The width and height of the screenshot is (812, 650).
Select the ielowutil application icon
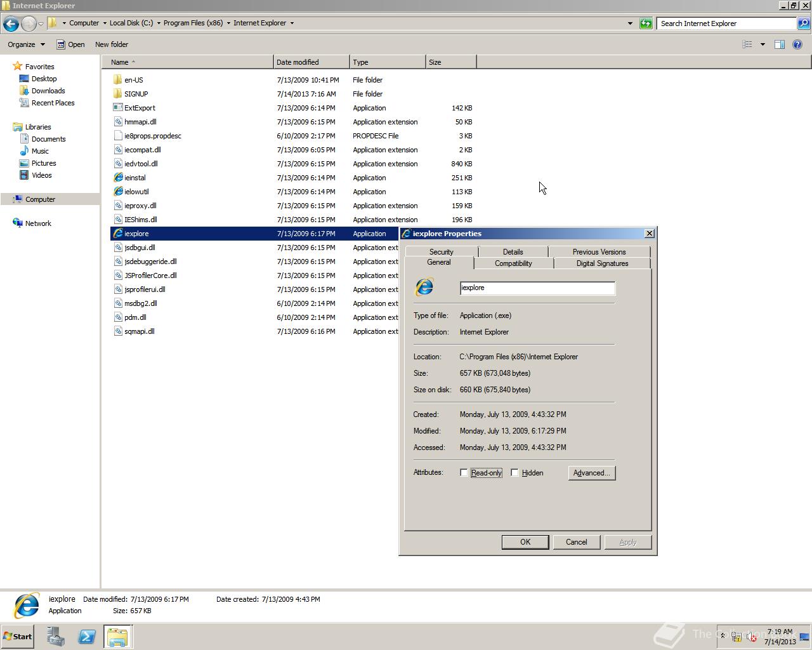[118, 191]
